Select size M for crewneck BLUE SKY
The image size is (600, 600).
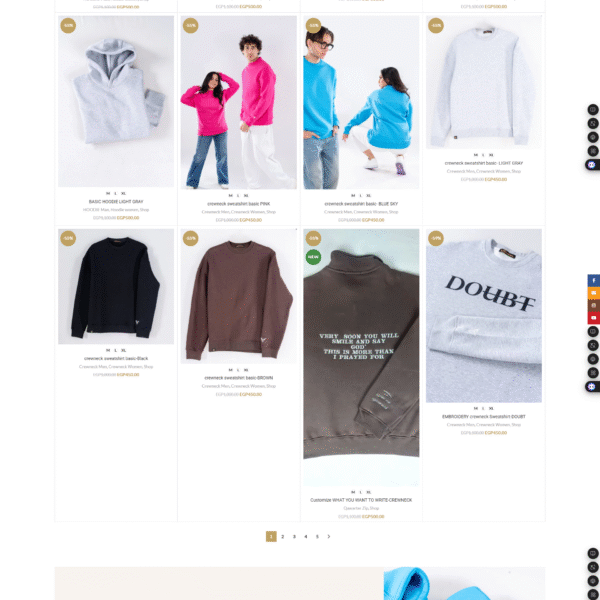[353, 196]
